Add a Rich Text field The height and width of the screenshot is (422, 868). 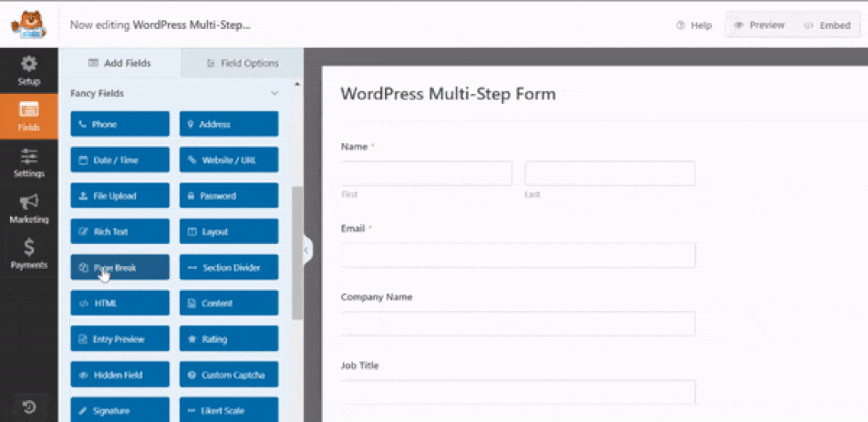pos(120,232)
